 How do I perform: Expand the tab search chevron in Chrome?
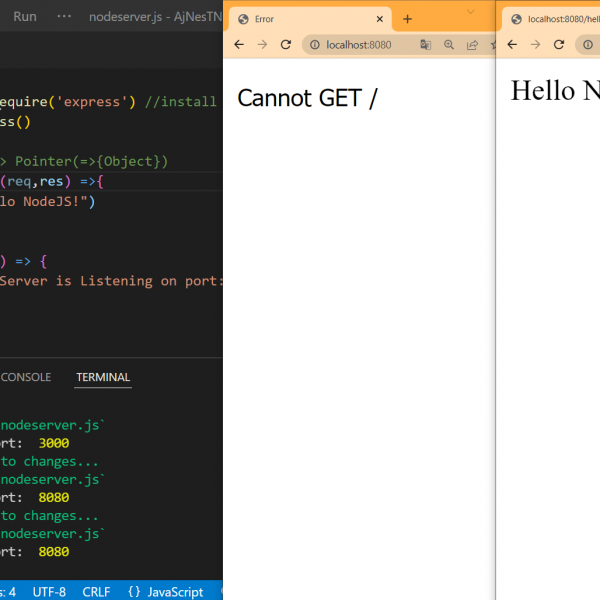click(471, 11)
